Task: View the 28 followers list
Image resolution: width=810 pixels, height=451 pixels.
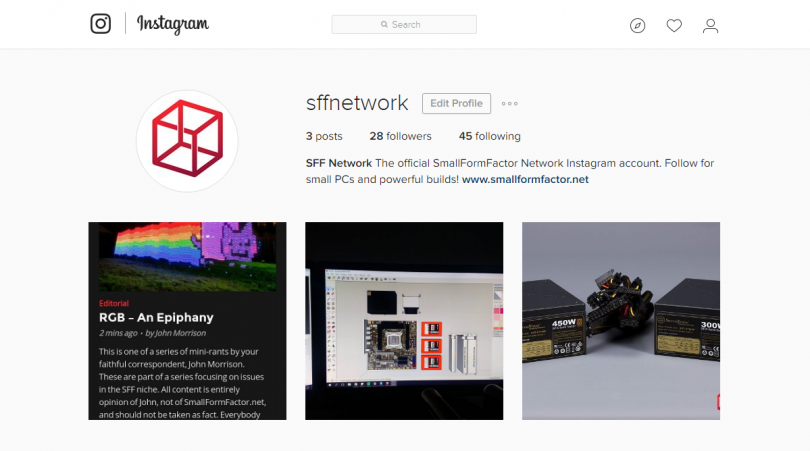Action: 400,136
